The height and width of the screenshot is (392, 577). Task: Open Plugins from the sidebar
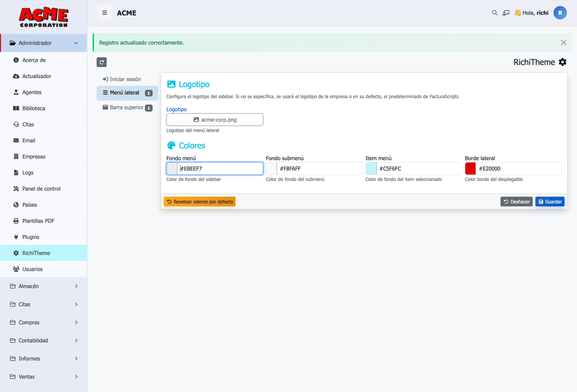pyautogui.click(x=31, y=237)
